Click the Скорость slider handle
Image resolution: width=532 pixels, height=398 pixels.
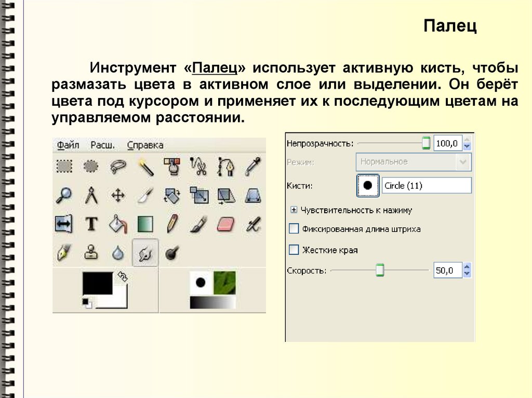(380, 270)
